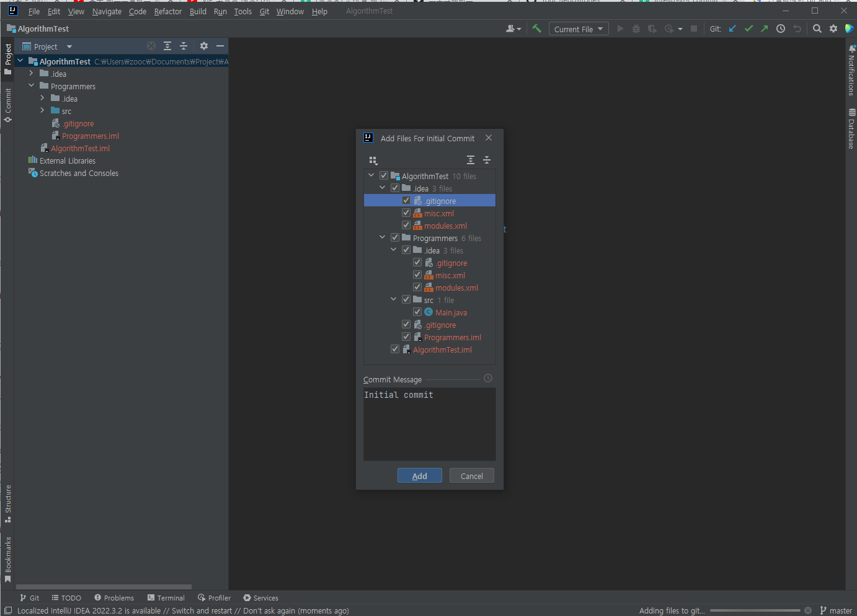Click Git Commit checkmark icon
This screenshot has width=857, height=616.
pos(748,29)
